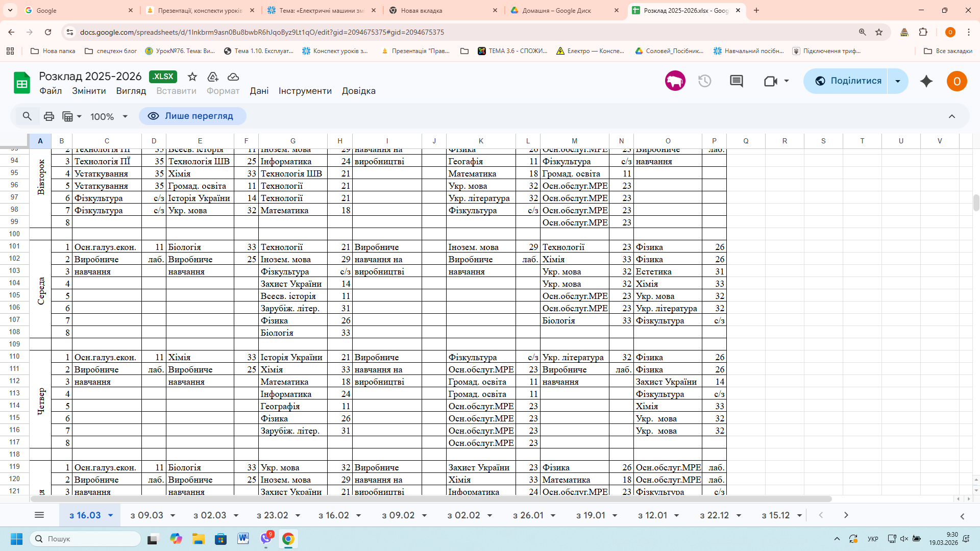Collapse the toolbar with the chevron arrow

[952, 116]
